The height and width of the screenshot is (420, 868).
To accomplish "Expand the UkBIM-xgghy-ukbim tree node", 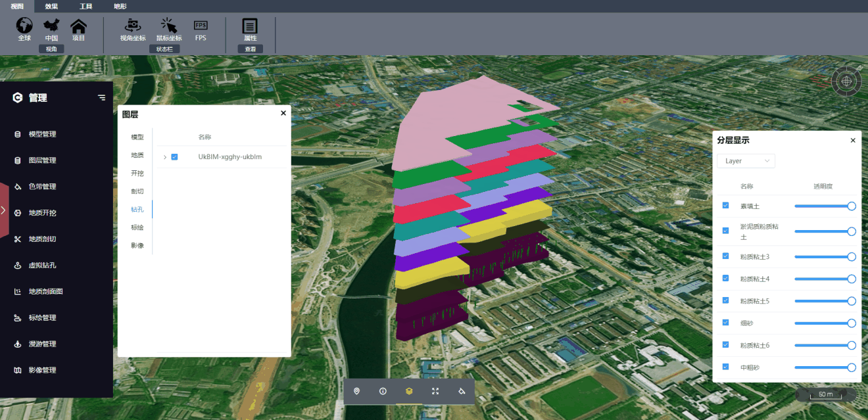I will point(165,157).
